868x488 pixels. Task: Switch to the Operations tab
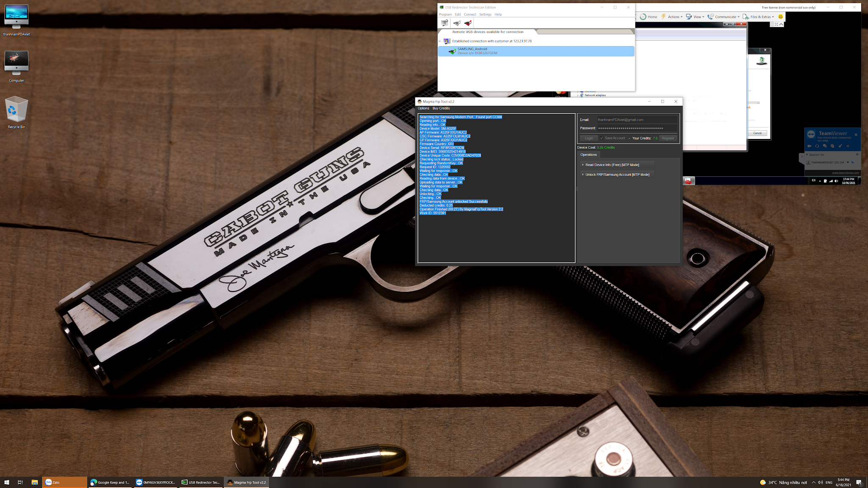point(588,155)
